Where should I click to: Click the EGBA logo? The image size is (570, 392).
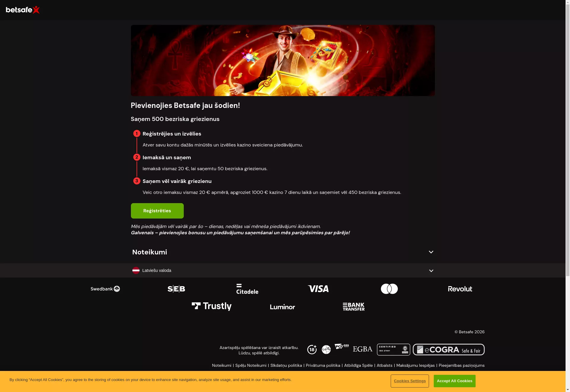362,349
